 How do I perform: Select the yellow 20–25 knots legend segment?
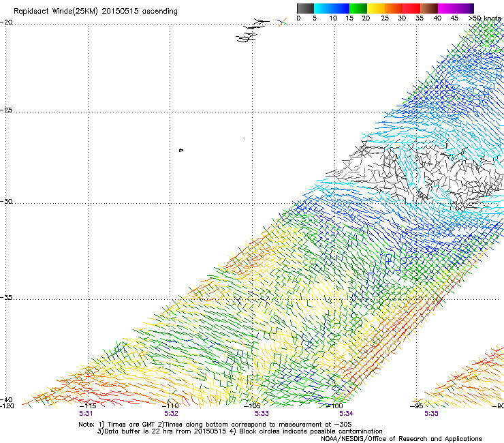(376, 8)
